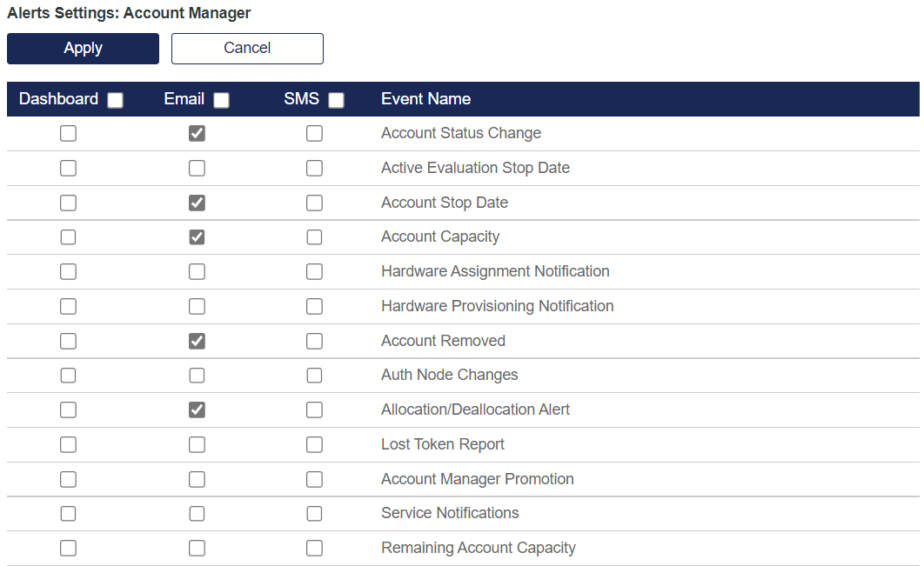This screenshot has height=566, width=924.
Task: Uncheck Email for Account Status Change
Action: pos(198,133)
